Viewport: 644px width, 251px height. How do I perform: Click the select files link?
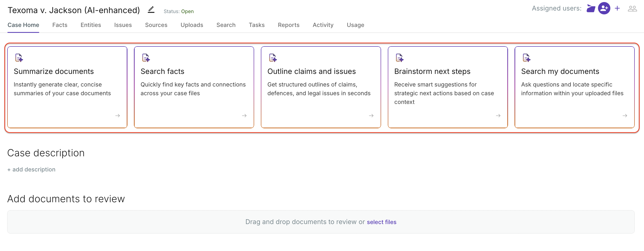point(381,222)
